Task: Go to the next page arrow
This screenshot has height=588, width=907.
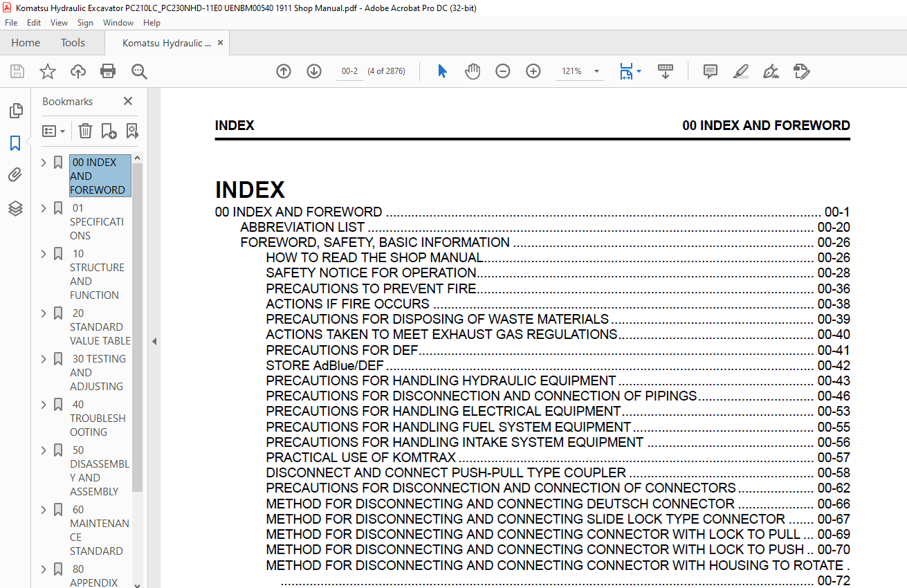Action: pyautogui.click(x=314, y=71)
